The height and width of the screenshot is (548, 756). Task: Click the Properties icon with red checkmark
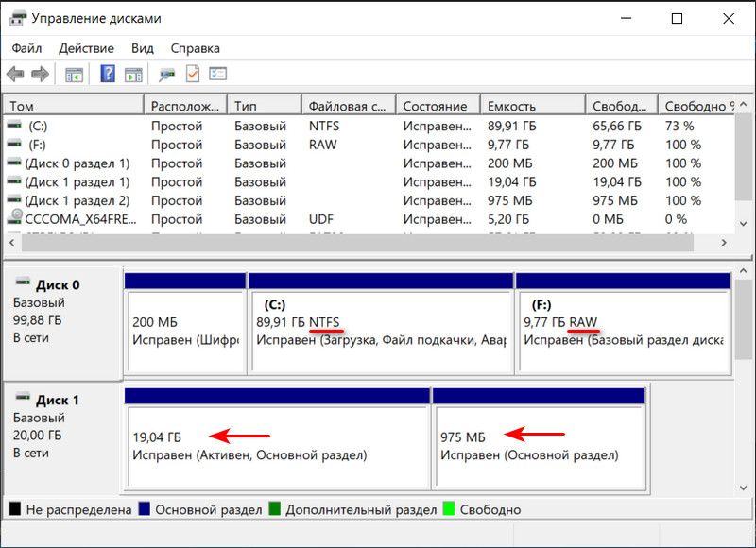point(193,74)
